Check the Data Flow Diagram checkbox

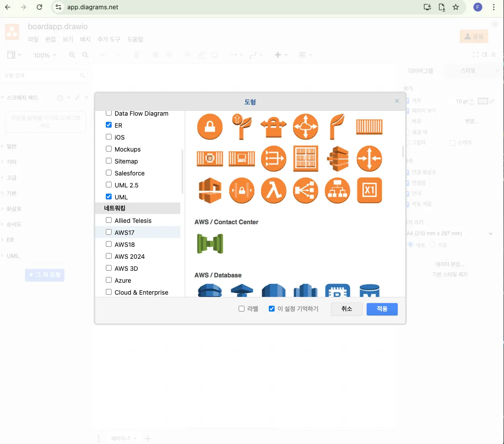[109, 113]
